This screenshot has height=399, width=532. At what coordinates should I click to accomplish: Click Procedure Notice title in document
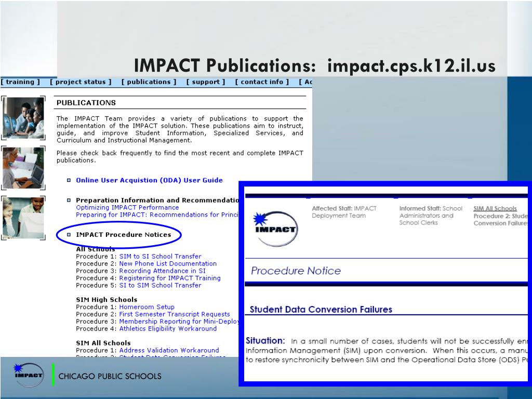coord(296,270)
